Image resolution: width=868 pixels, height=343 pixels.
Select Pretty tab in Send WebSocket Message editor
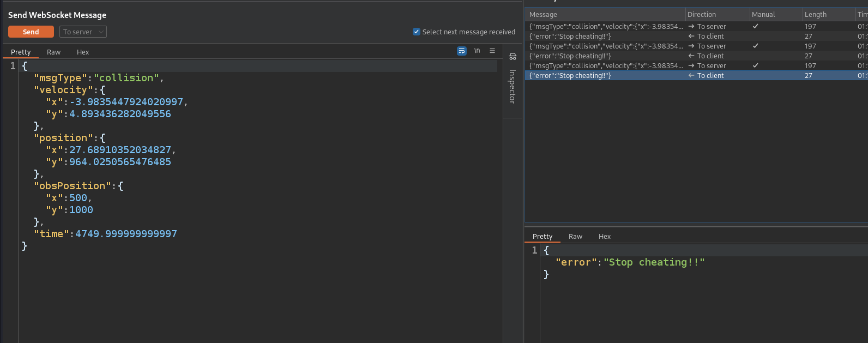(21, 52)
